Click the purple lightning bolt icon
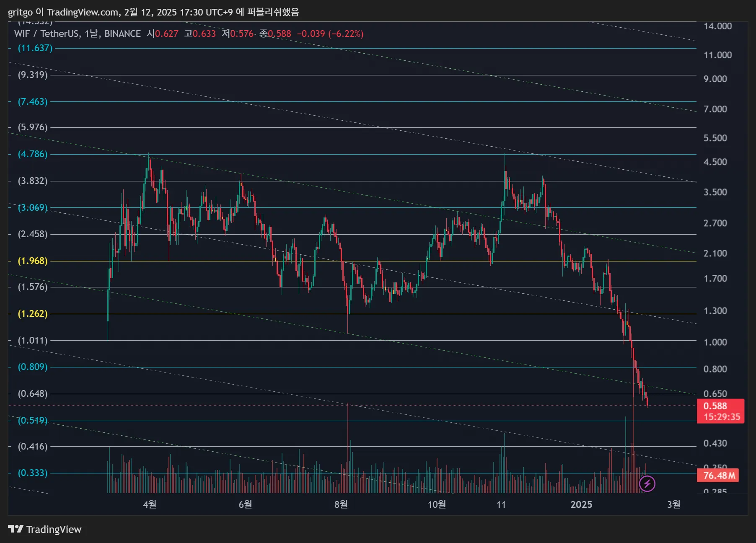Viewport: 756px width, 543px height. point(647,484)
